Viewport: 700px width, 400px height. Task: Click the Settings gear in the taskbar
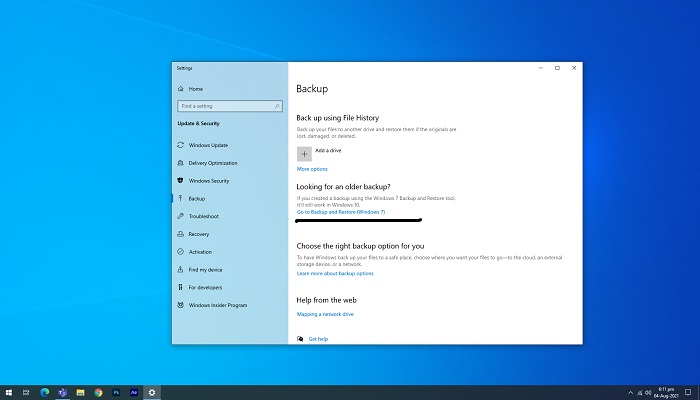(x=152, y=393)
